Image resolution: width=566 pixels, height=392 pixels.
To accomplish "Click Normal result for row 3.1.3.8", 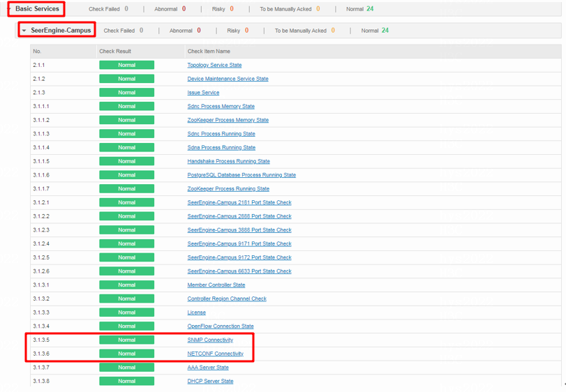I will (x=127, y=381).
